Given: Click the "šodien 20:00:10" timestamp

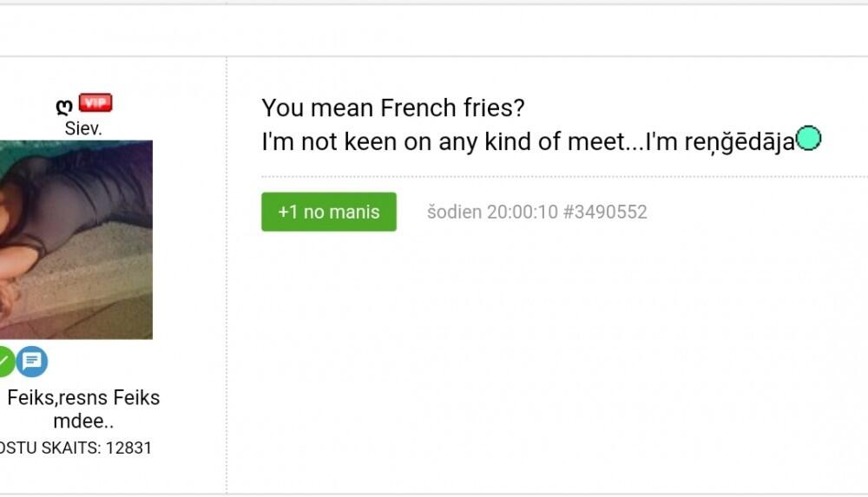Looking at the screenshot, I should 491,212.
